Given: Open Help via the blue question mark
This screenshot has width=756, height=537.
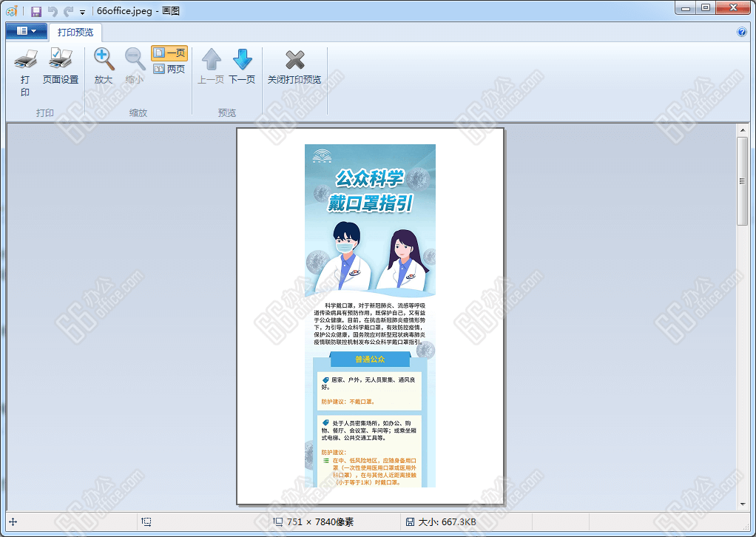Looking at the screenshot, I should (742, 32).
